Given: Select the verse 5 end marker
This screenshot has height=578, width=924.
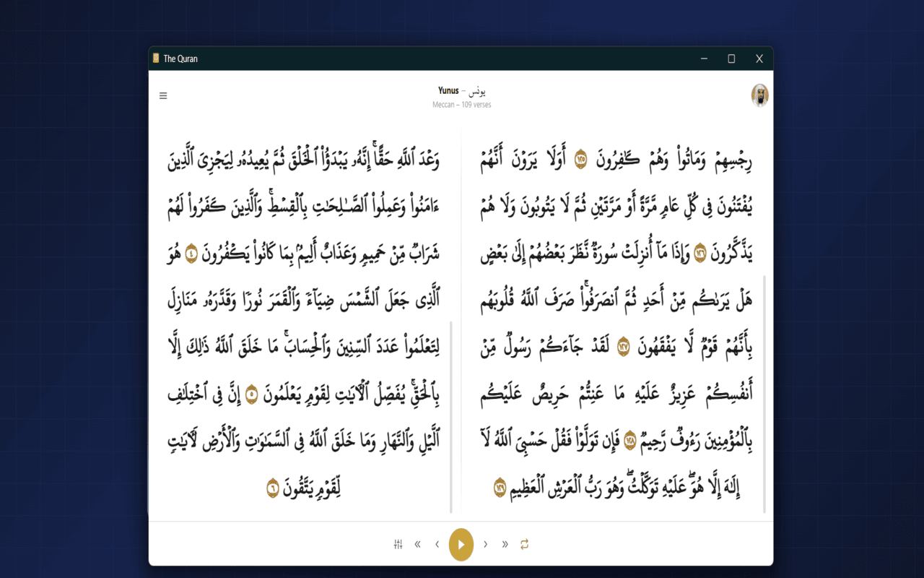Looking at the screenshot, I should 252,394.
